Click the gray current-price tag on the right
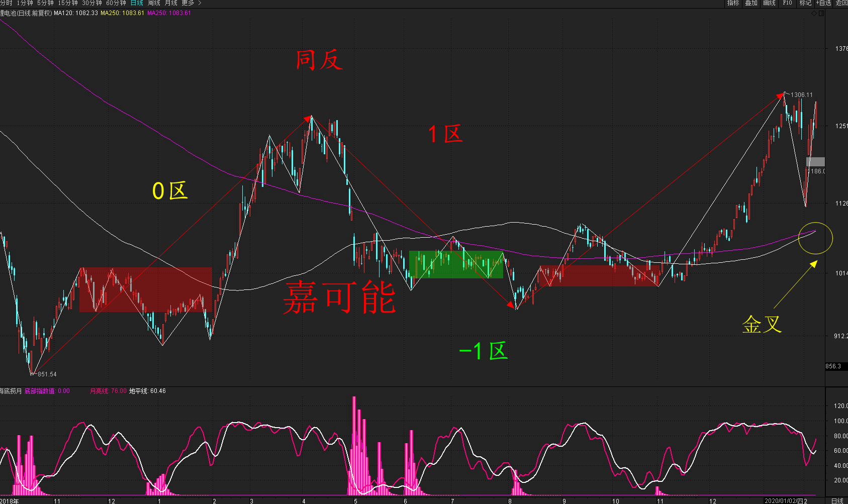 (x=815, y=162)
